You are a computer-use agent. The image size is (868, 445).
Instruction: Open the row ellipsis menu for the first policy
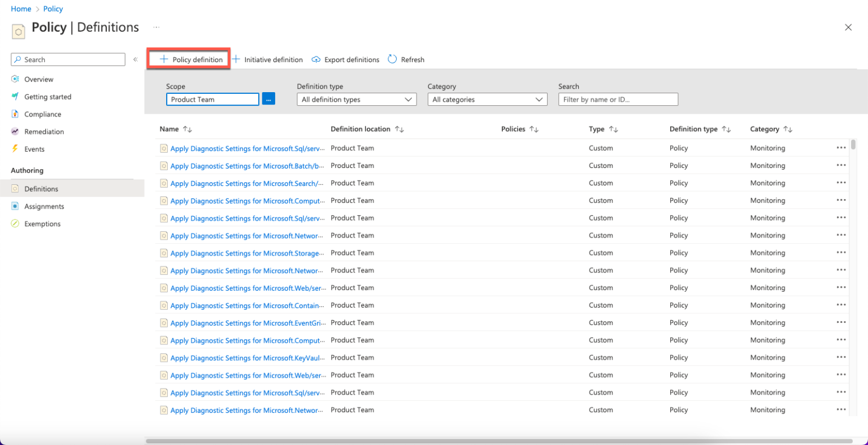[840, 148]
